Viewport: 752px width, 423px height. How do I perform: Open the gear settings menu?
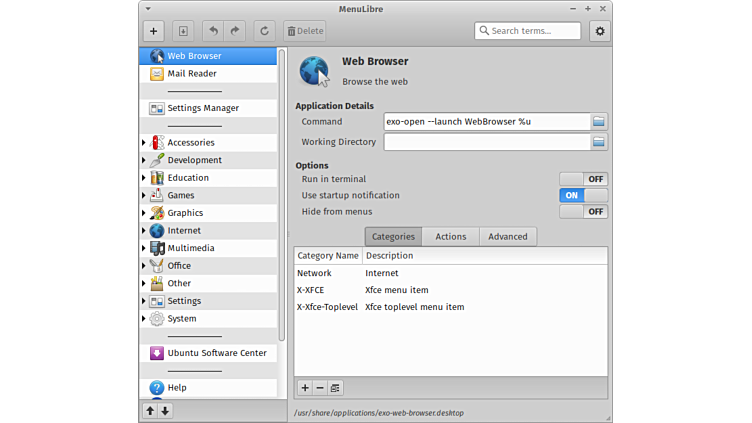pos(599,31)
